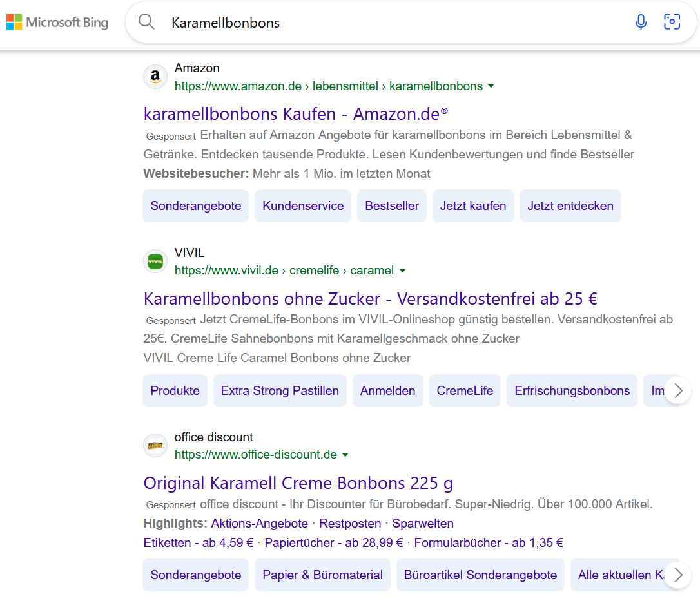The image size is (700, 601).
Task: Click Amazon's Sonderangebote sitelink
Action: pyautogui.click(x=195, y=205)
